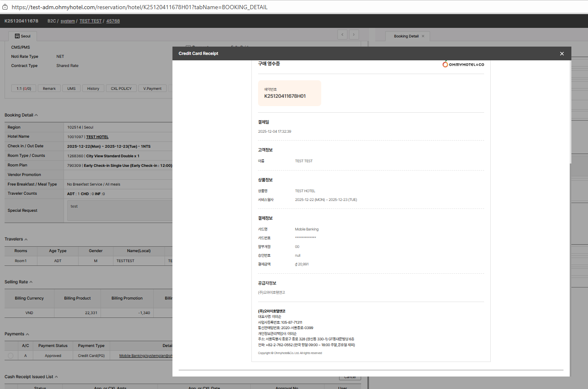The image size is (588, 389).
Task: Collapse the Travelers section
Action: [x=26, y=239]
